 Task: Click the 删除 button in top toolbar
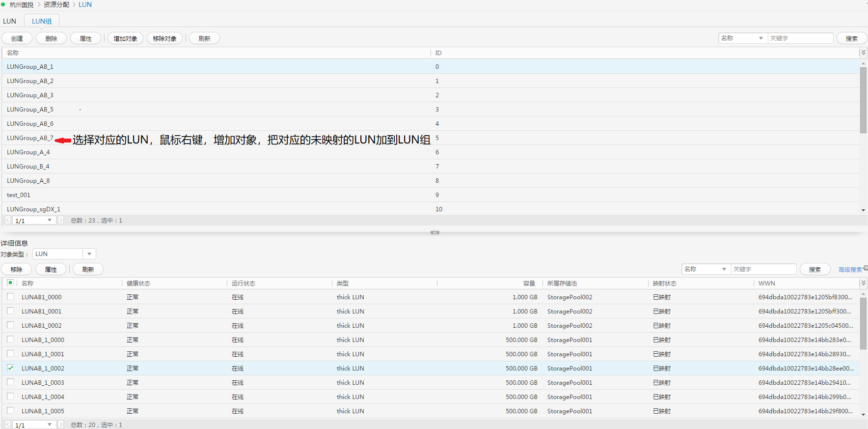(51, 38)
